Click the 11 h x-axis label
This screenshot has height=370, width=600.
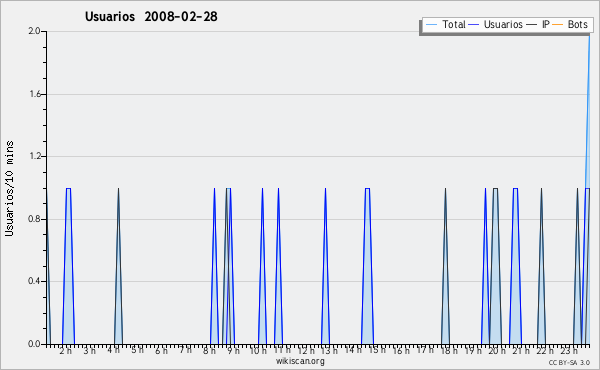coord(282,350)
